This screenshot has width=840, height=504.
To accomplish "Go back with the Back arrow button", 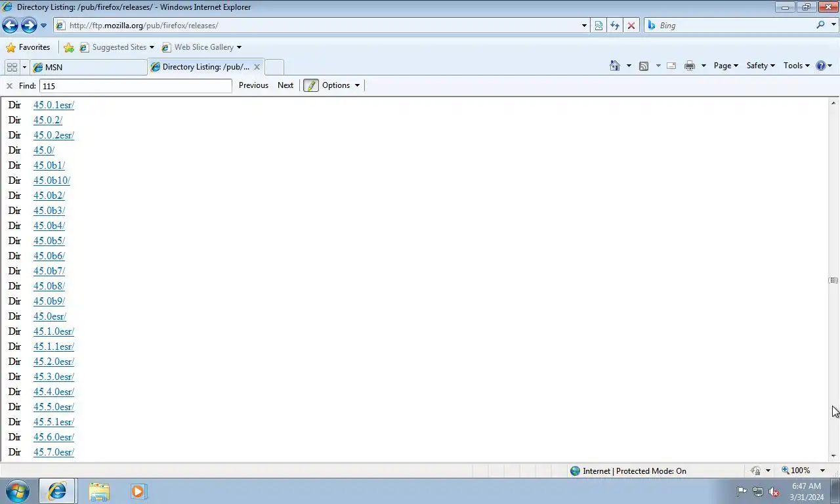I will pyautogui.click(x=10, y=25).
